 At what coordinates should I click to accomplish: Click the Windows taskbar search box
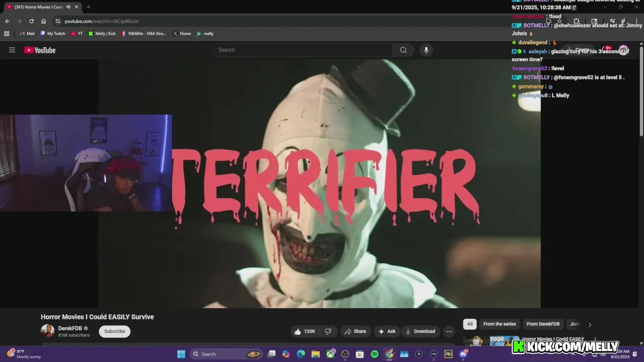pos(226,354)
